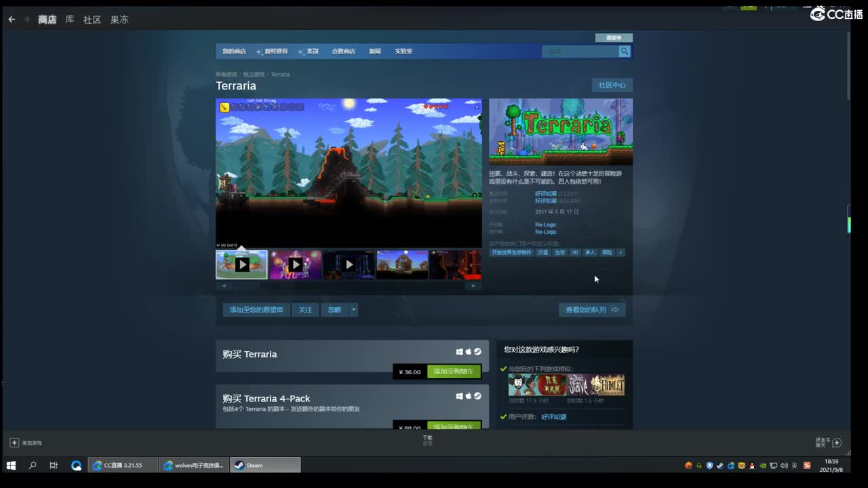Open the 新闻 news page
This screenshot has height=488, width=868.
(x=375, y=52)
